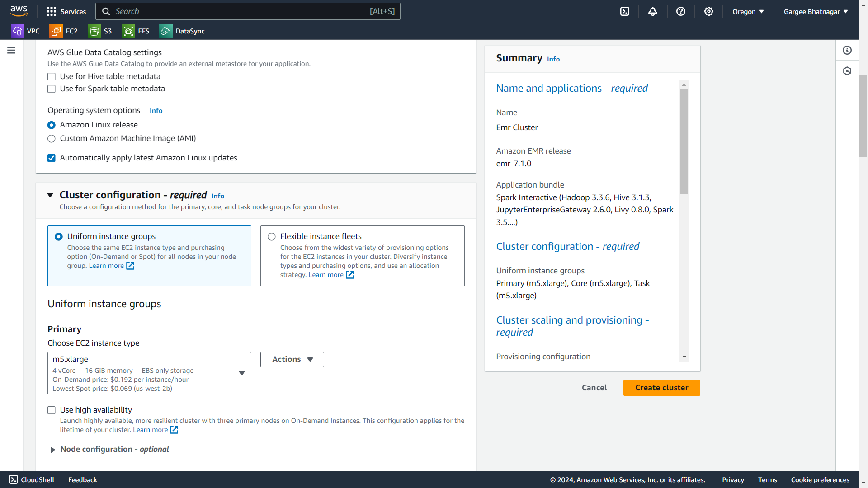
Task: Open the DataSync service shortcut icon
Action: pos(166,31)
